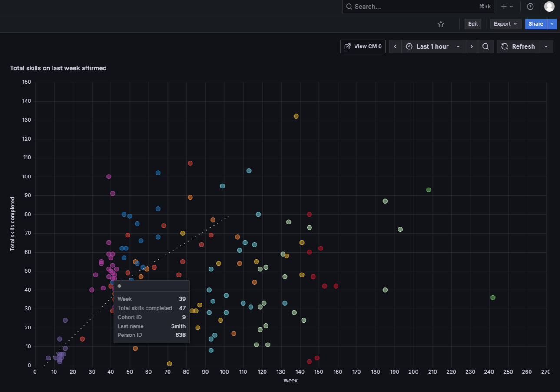Zoom out the time range
560x392 pixels.
click(x=485, y=46)
